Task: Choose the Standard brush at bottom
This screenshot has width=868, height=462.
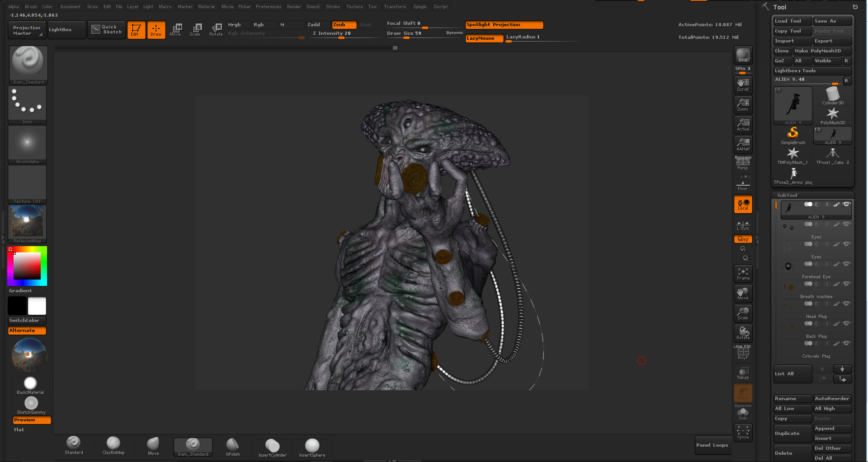Action: 74,445
